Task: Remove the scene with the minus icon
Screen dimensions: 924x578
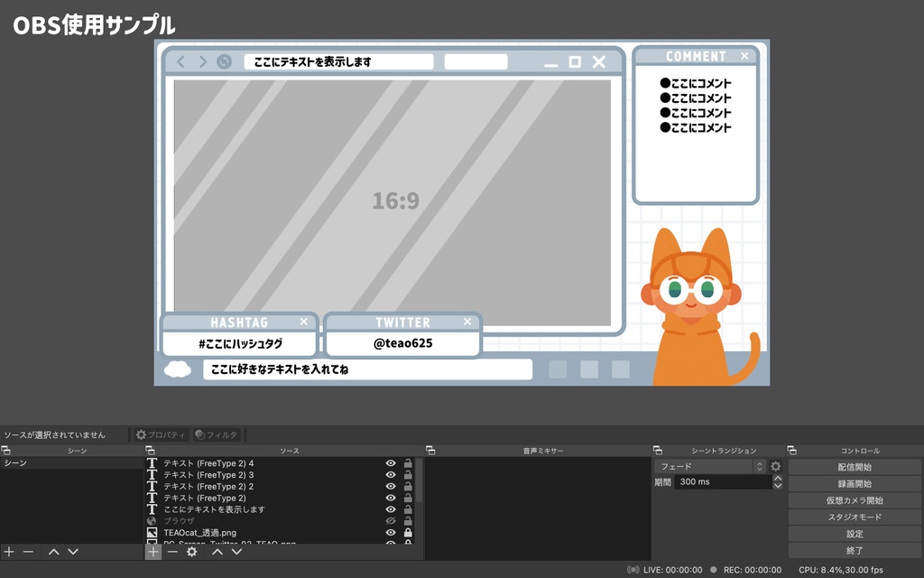Action: (x=28, y=552)
